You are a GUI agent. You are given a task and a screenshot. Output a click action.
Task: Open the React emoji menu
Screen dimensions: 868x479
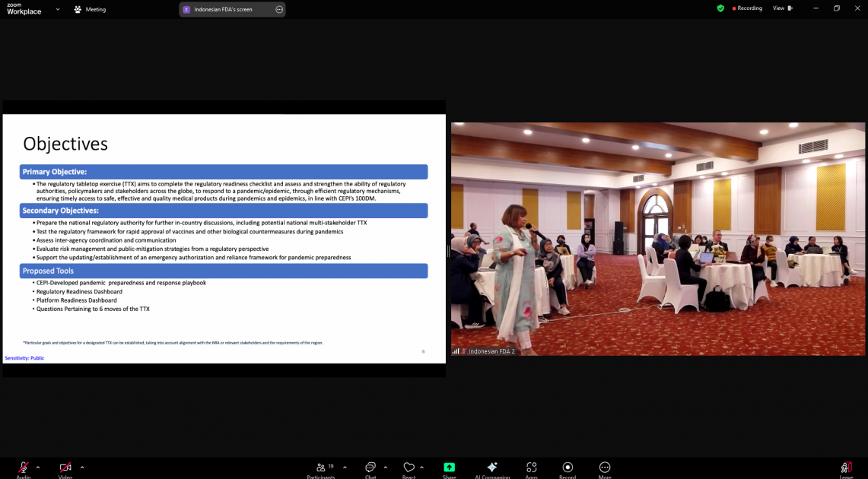coord(409,468)
